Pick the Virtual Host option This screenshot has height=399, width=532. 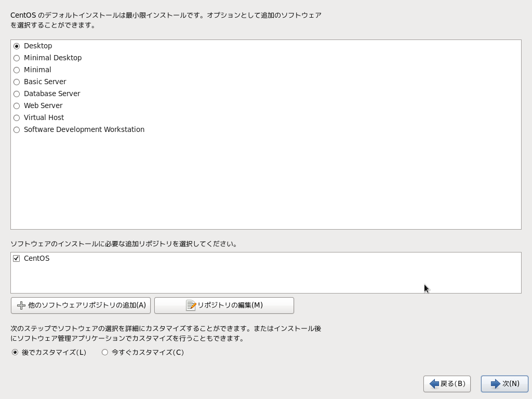(x=17, y=118)
